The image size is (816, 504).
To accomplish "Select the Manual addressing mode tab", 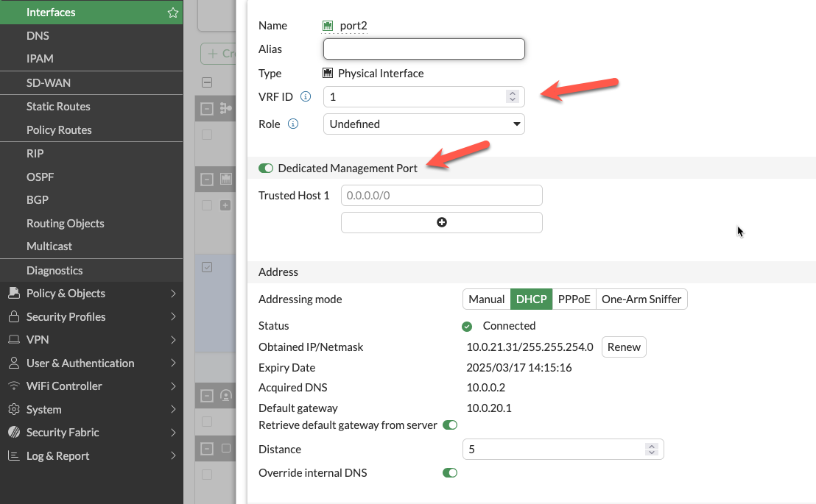I will pos(486,299).
